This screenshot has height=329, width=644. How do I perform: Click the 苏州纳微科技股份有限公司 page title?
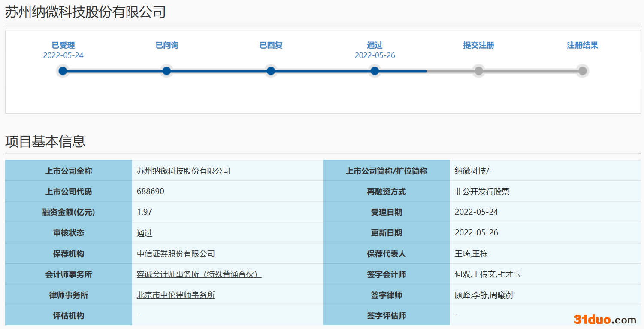(x=85, y=12)
